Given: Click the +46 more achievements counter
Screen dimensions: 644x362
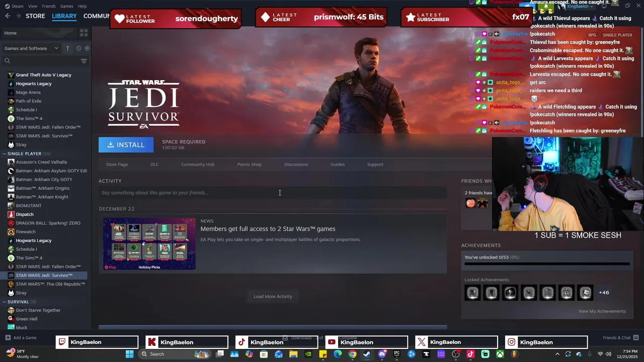Looking at the screenshot, I should coord(604,293).
